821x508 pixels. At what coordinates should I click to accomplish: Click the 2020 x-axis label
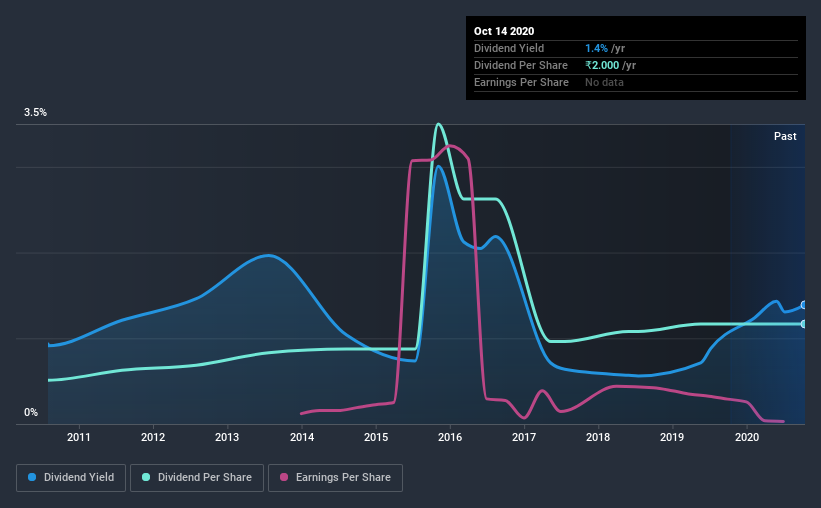747,437
